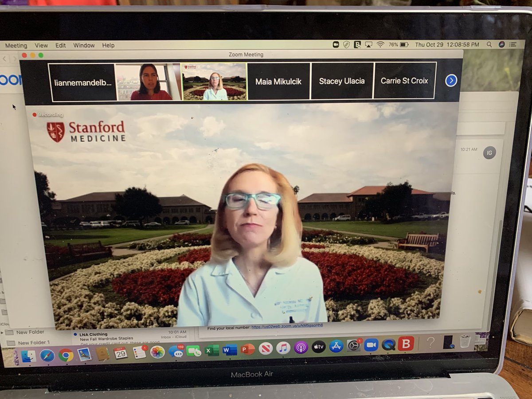This screenshot has width=532, height=399.
Task: Open Apple TV in the Dock
Action: (319, 347)
